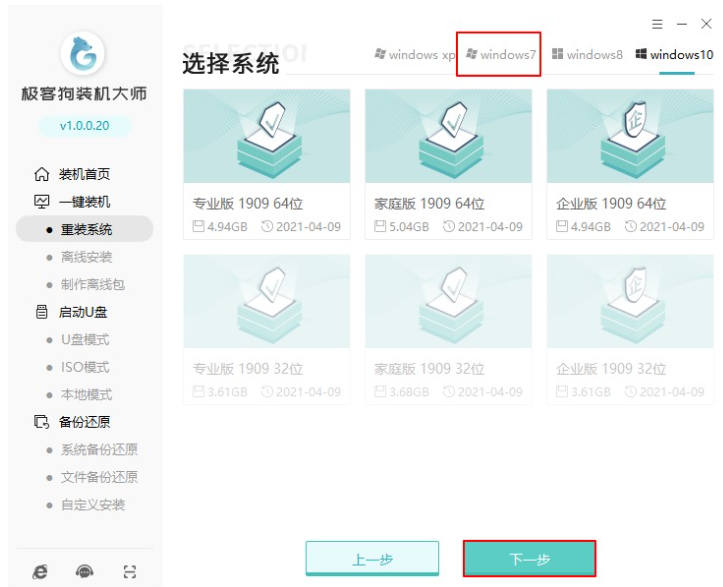The height and width of the screenshot is (587, 723).
Task: Click the 3.68GB size text on 家庭版 32位
Action: [x=409, y=392]
